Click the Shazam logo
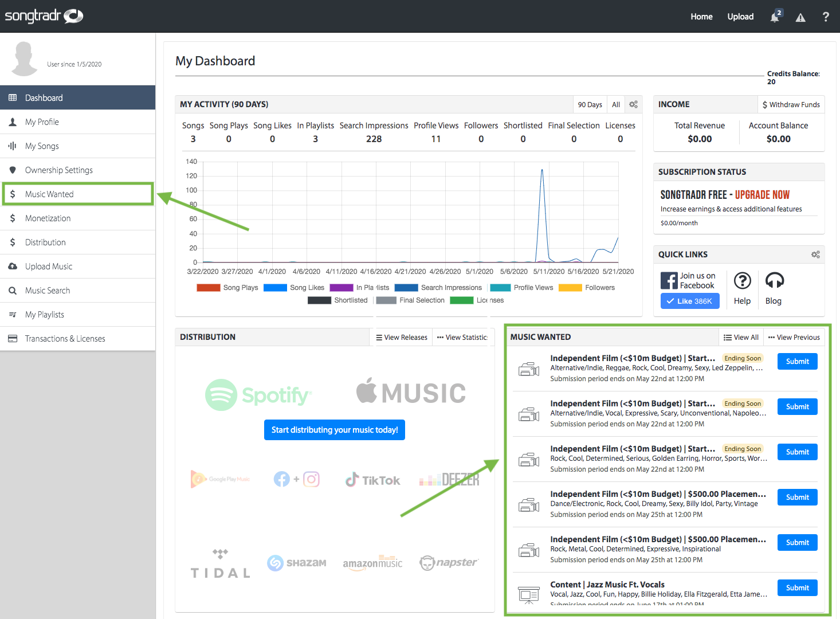Image resolution: width=840 pixels, height=619 pixels. (296, 563)
